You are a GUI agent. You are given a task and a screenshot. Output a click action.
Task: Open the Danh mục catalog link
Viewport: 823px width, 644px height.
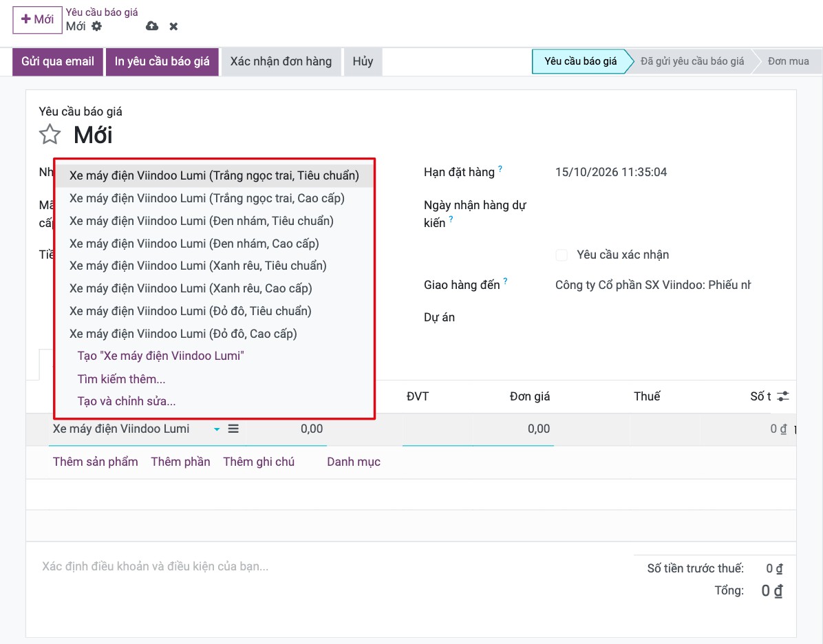354,462
